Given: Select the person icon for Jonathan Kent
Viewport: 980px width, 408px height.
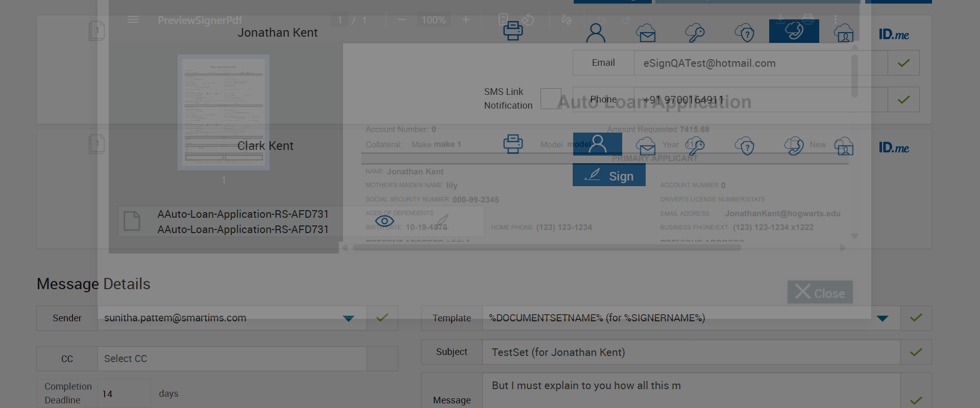Looking at the screenshot, I should click(x=596, y=33).
